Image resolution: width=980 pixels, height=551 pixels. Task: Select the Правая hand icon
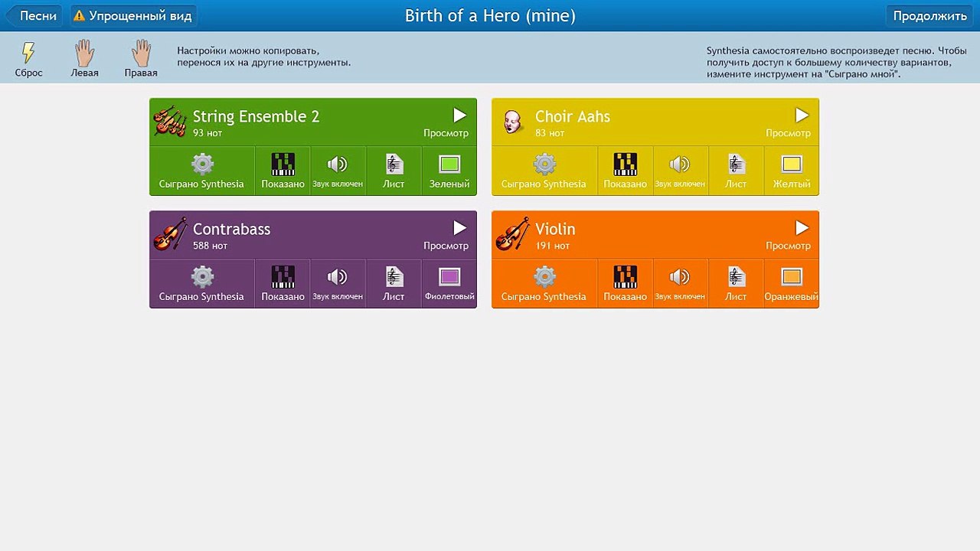point(141,53)
